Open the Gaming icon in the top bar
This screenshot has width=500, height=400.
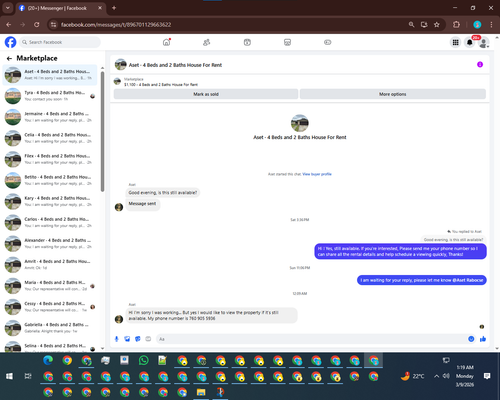[x=328, y=42]
